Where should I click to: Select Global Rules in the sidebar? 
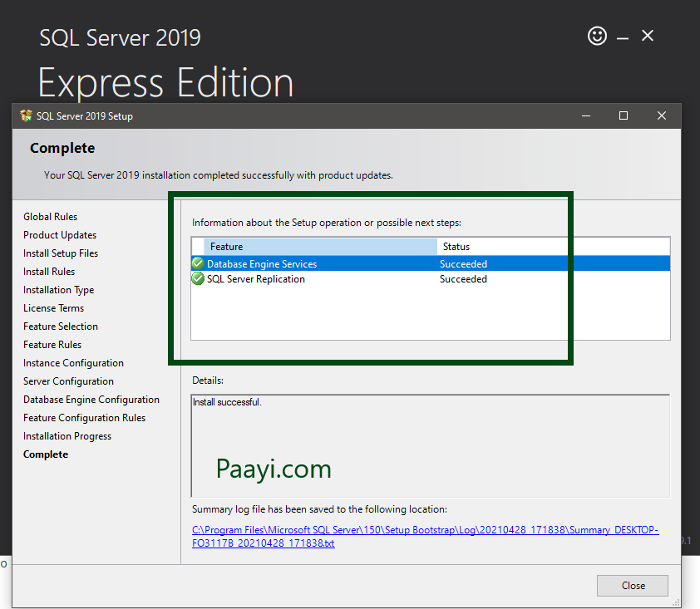[x=50, y=216]
